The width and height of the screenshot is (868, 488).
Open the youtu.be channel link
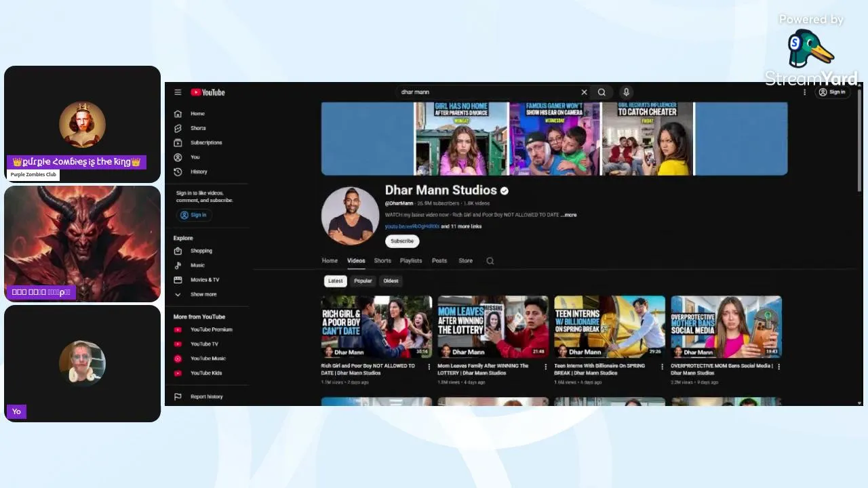point(412,226)
